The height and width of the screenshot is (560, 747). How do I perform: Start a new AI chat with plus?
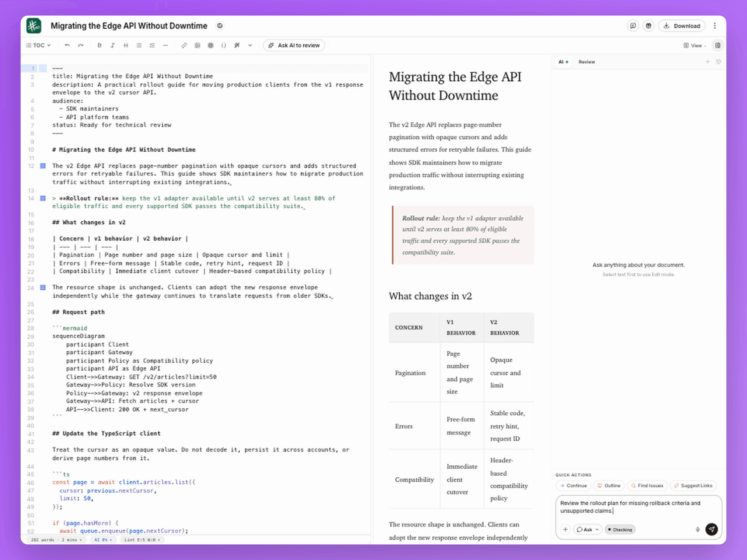tap(708, 62)
